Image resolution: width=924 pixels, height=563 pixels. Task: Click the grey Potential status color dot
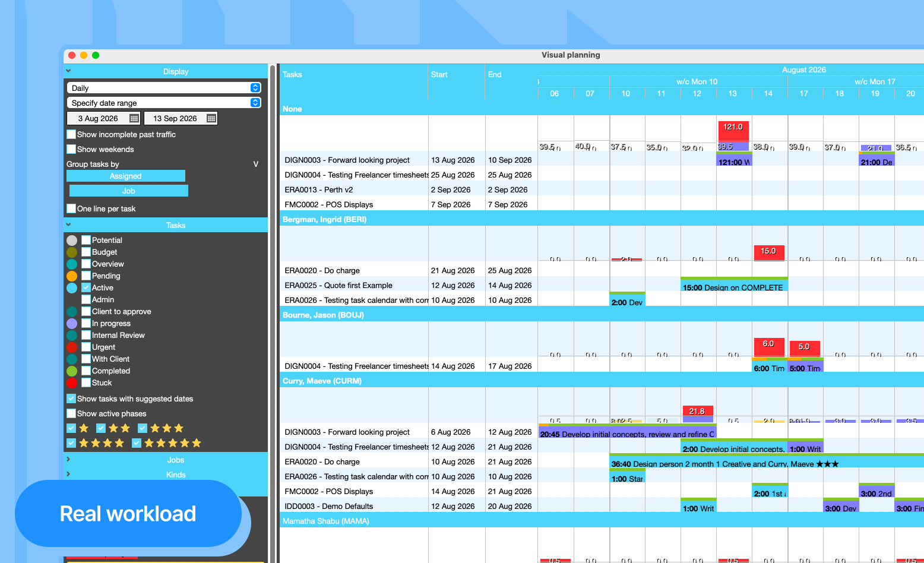(x=72, y=241)
